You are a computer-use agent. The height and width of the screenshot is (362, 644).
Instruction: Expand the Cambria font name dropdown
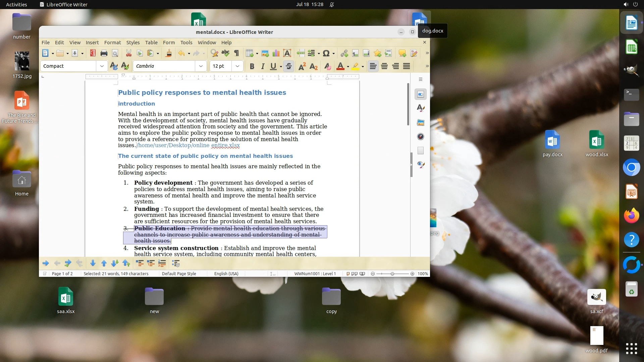[201, 66]
